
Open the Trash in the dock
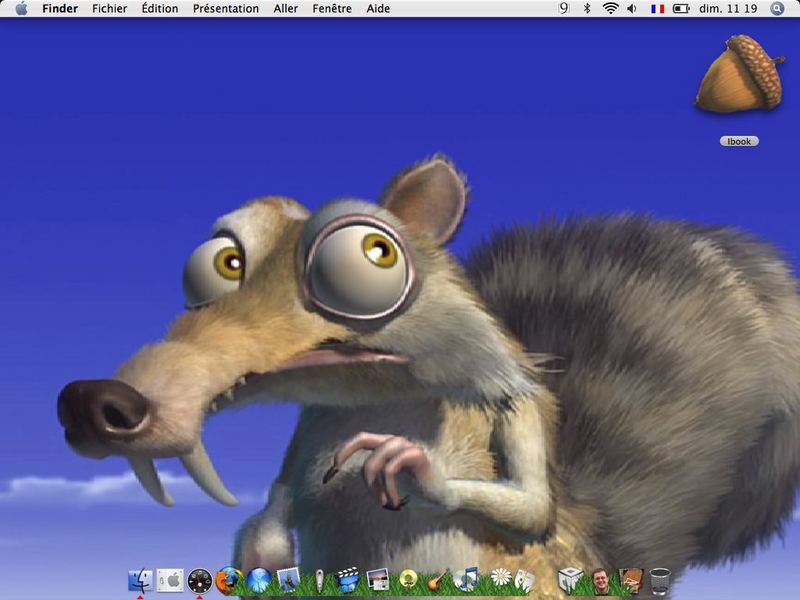click(x=660, y=580)
